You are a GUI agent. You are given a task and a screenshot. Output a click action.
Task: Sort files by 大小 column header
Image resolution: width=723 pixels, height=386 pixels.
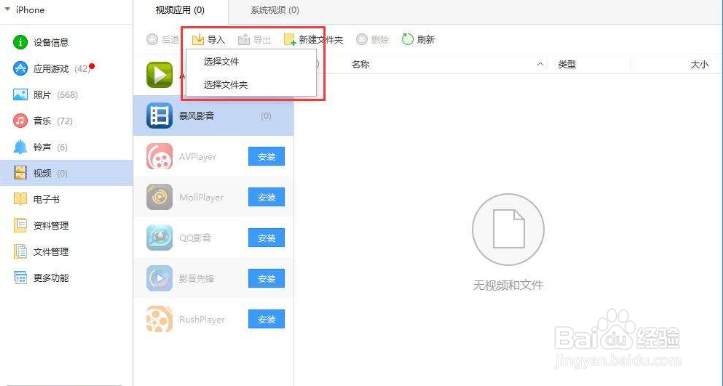click(699, 65)
